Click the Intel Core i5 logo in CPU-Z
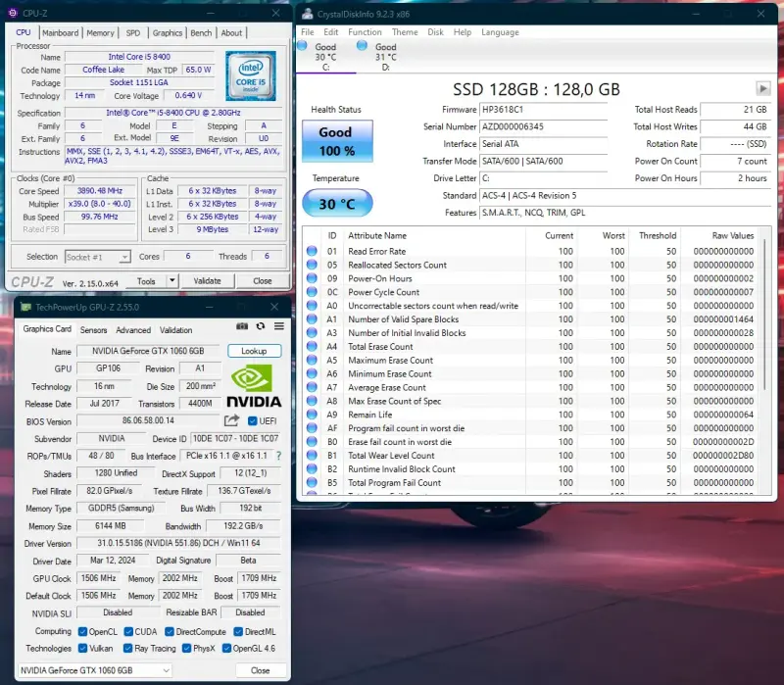 pyautogui.click(x=251, y=75)
